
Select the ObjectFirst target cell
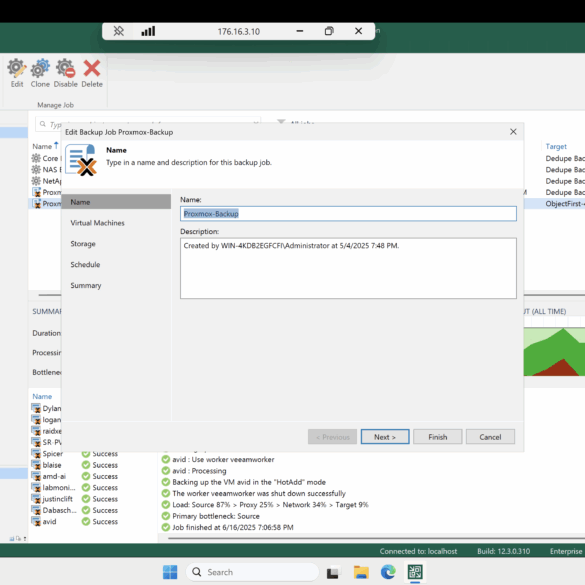click(564, 204)
